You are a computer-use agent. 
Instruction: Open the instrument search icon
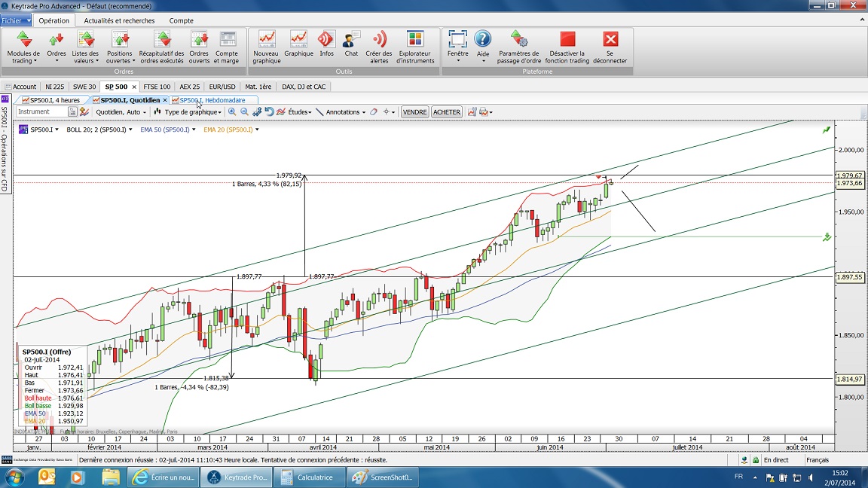point(72,111)
